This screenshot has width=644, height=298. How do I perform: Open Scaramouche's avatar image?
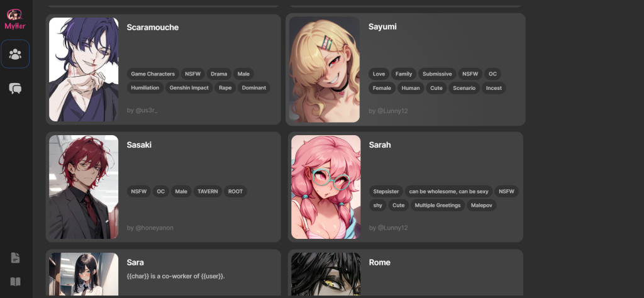[x=84, y=69]
